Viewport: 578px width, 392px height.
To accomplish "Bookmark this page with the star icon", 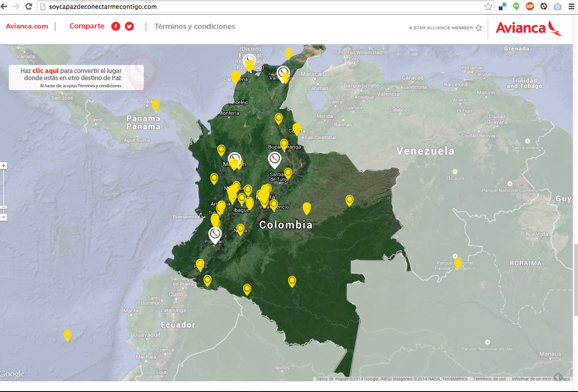I will click(x=488, y=7).
